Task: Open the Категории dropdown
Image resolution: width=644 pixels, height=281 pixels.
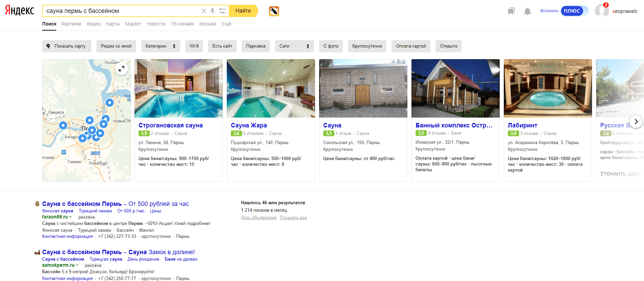Action: tap(161, 46)
